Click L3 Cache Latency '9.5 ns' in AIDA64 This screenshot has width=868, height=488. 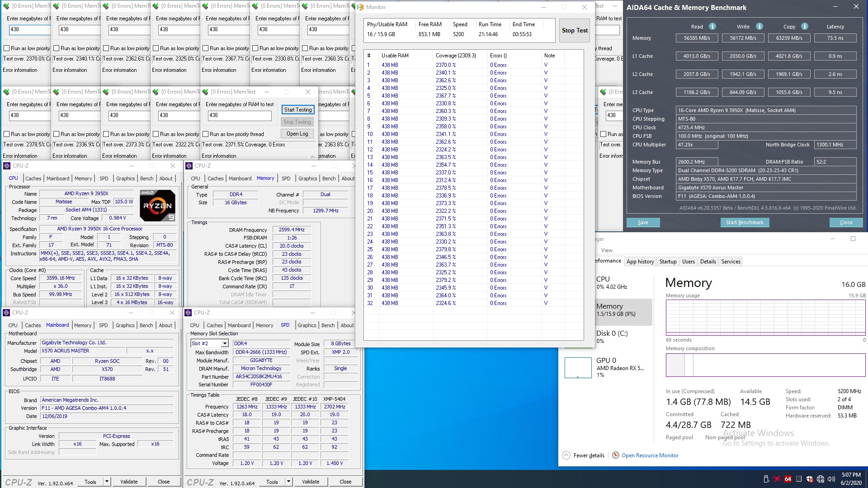pyautogui.click(x=835, y=92)
